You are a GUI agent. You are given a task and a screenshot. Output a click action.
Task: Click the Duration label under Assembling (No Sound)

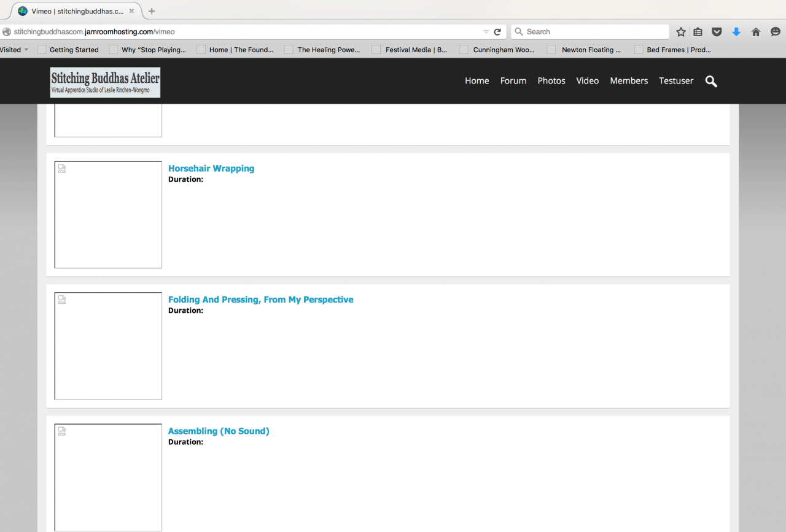click(185, 442)
